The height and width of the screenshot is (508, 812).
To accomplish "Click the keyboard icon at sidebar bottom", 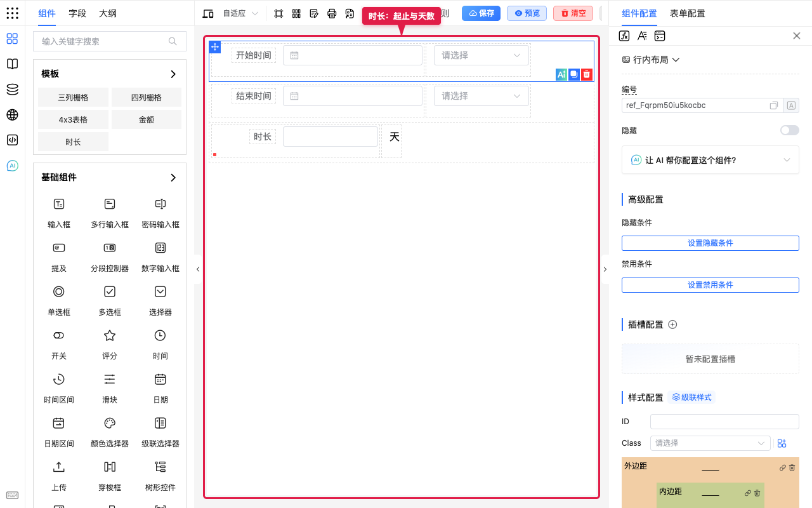I will pyautogui.click(x=12, y=495).
